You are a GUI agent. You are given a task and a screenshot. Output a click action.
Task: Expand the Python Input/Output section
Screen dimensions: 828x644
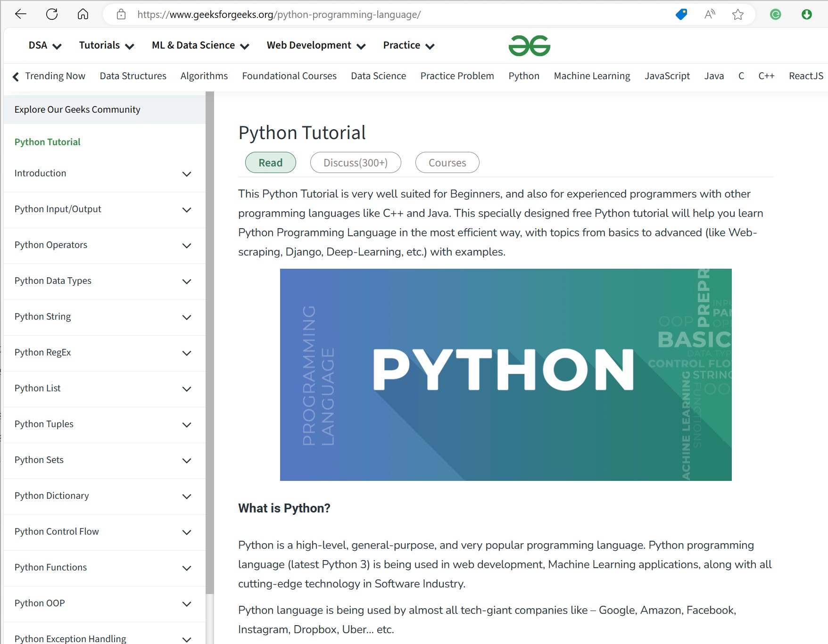pos(104,209)
